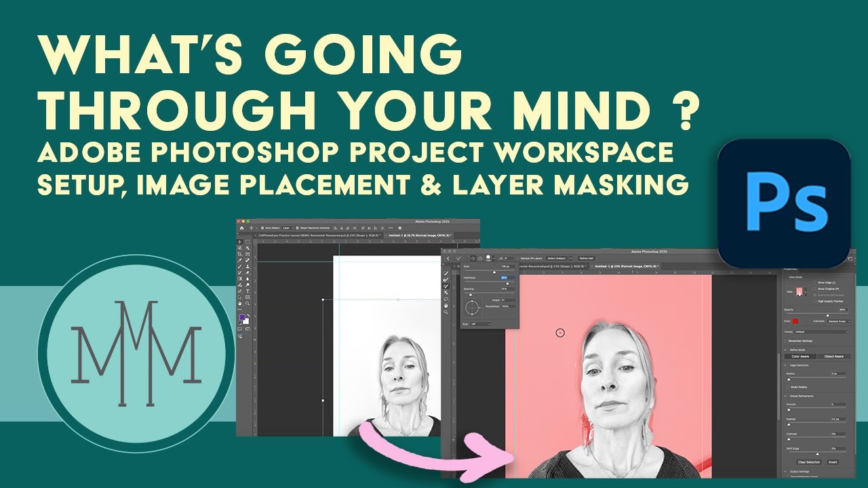Click the Clear Selection button
Viewport: 868px width, 488px height.
point(809,462)
